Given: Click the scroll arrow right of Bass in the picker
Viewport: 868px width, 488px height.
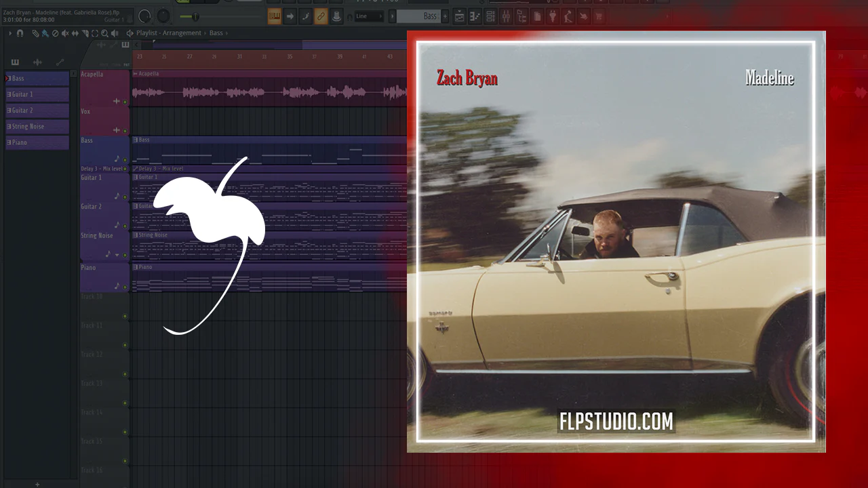Looking at the screenshot, I should 73,73.
